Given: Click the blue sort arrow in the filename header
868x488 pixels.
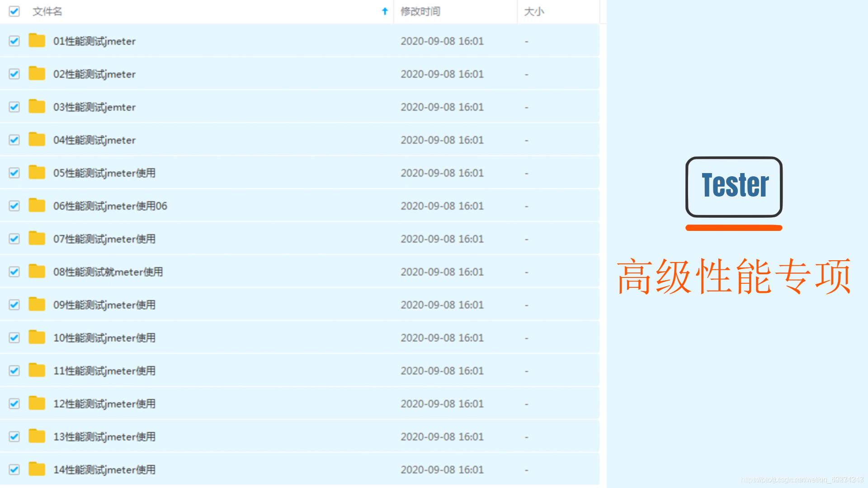Looking at the screenshot, I should [x=385, y=11].
